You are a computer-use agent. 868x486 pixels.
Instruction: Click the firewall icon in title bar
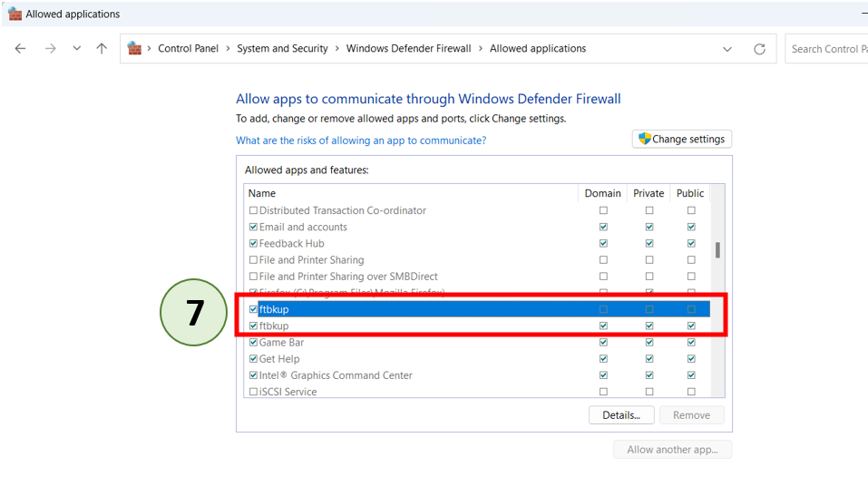[15, 14]
